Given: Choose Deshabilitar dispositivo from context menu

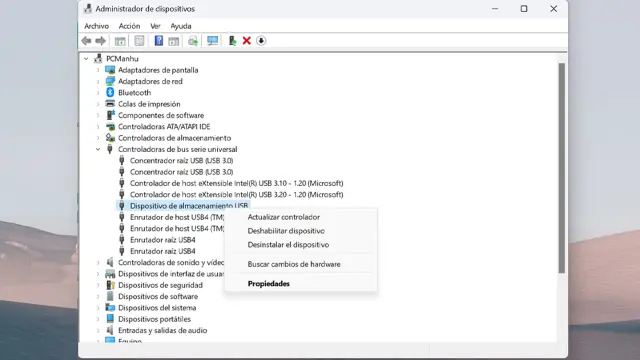Looking at the screenshot, I should pos(301,231).
